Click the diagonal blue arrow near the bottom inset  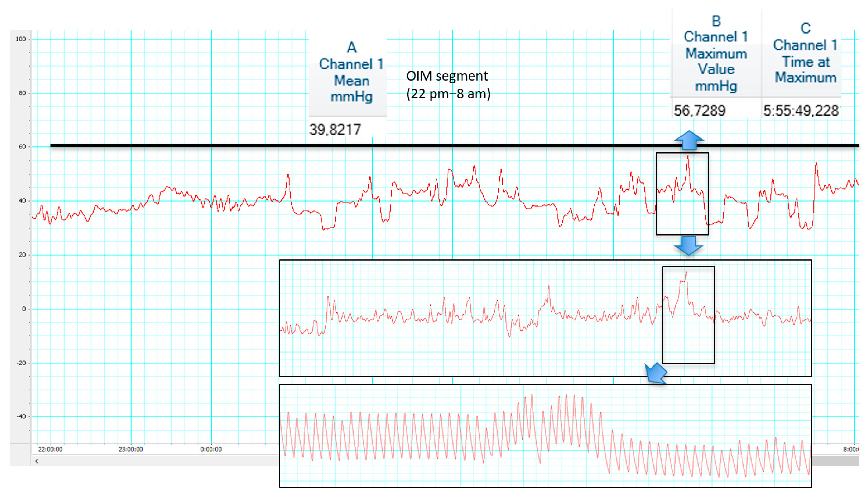(656, 374)
